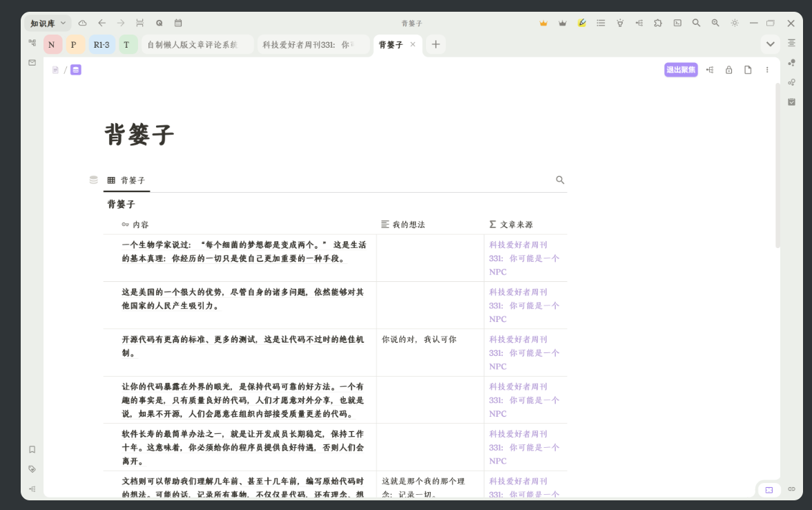This screenshot has width=812, height=510.
Task: Toggle document lock editing mode
Action: pyautogui.click(x=728, y=70)
